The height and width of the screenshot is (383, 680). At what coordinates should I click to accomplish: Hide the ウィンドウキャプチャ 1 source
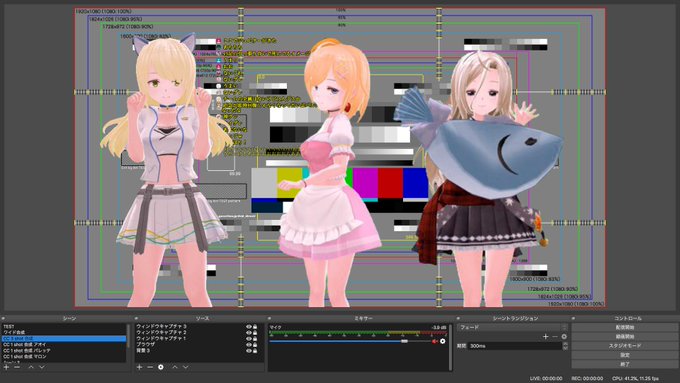pyautogui.click(x=249, y=339)
